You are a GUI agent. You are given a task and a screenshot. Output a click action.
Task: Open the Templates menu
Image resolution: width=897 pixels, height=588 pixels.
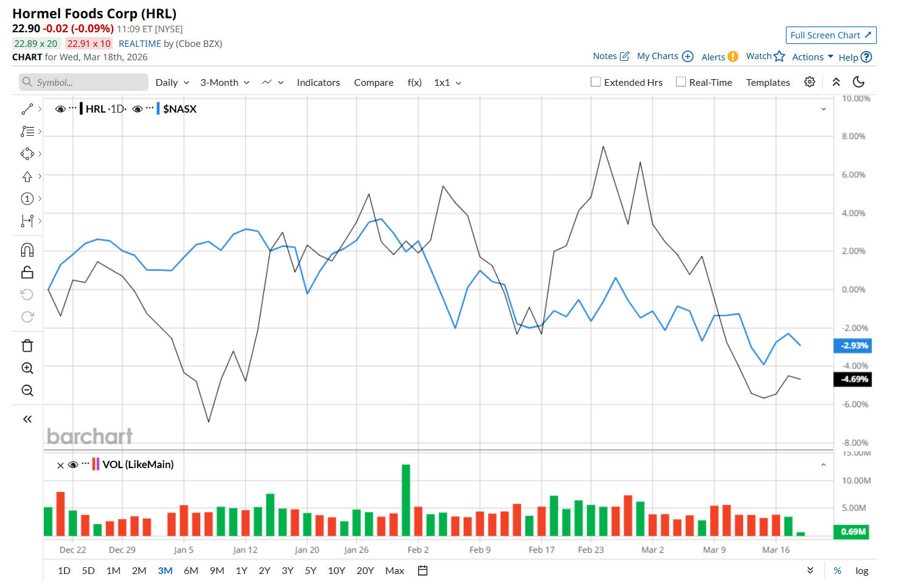[x=768, y=82]
